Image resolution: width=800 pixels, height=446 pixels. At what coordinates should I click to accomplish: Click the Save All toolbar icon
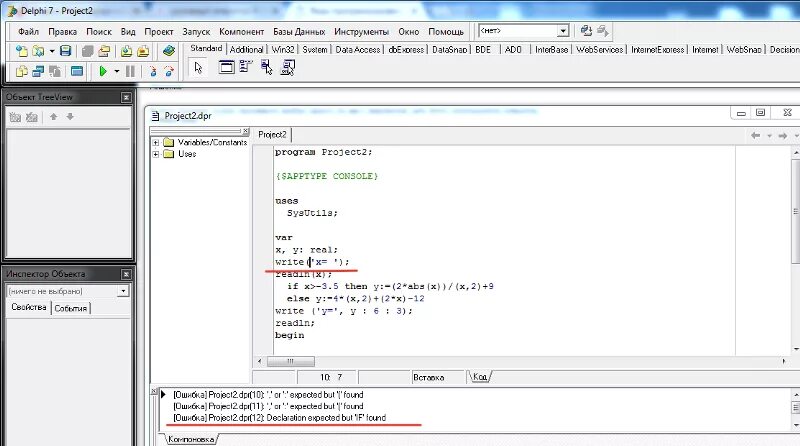pos(88,51)
